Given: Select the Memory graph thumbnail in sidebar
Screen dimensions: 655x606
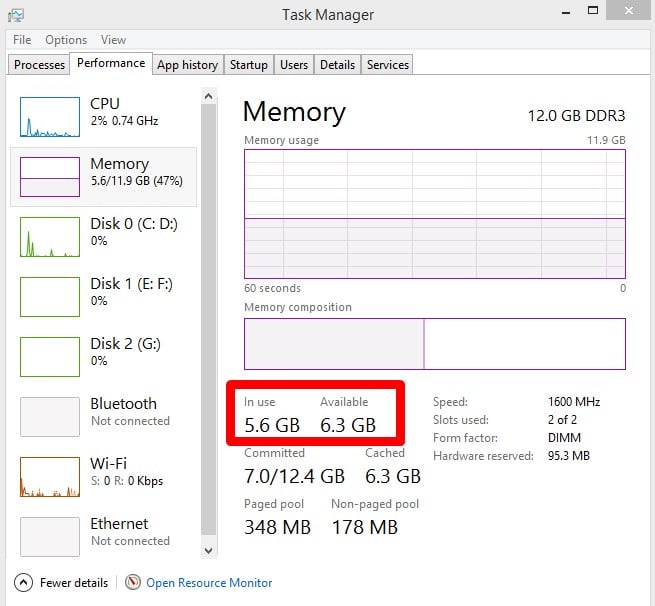Looking at the screenshot, I should (50, 177).
